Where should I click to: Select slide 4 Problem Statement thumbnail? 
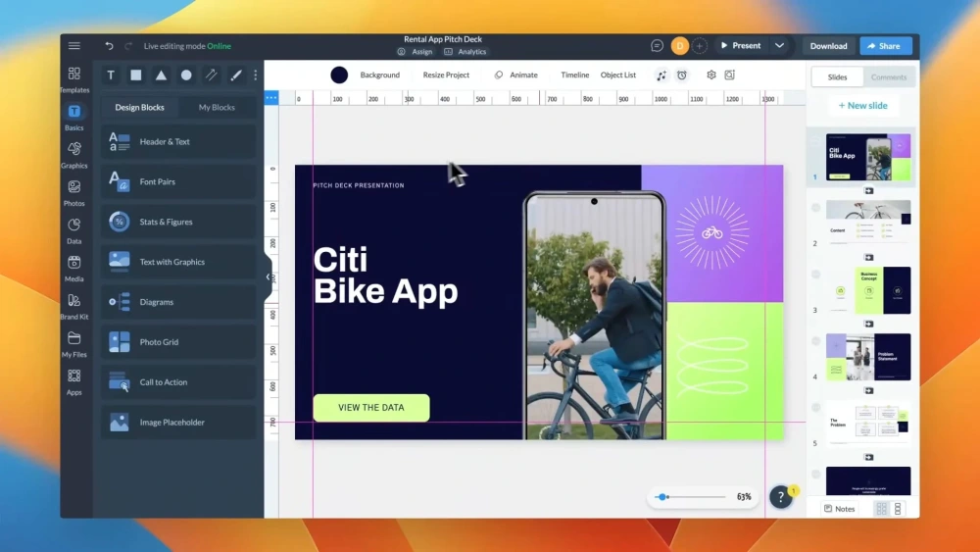pos(868,357)
